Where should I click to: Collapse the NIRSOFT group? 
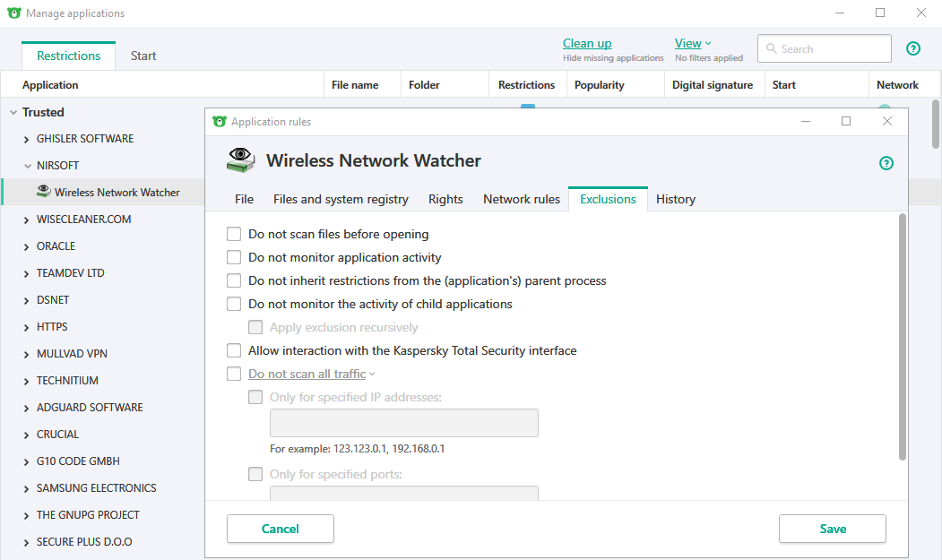pyautogui.click(x=27, y=166)
